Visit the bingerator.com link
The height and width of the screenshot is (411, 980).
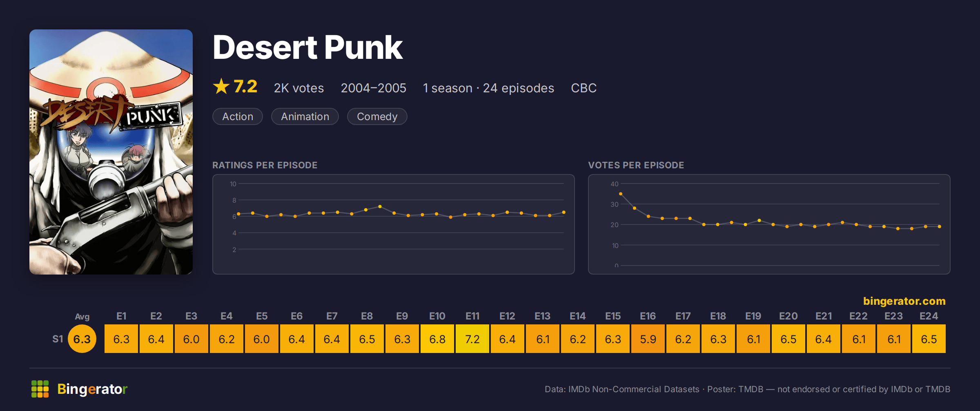click(904, 301)
